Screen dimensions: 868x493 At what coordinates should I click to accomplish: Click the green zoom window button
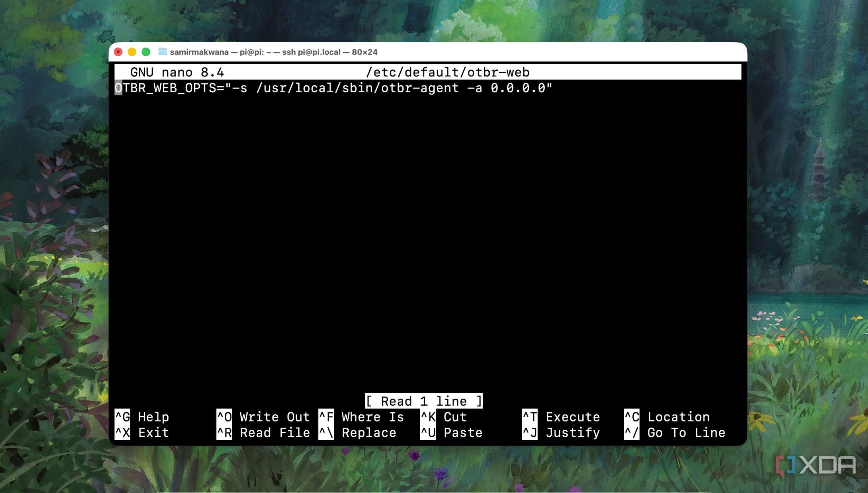(x=146, y=52)
